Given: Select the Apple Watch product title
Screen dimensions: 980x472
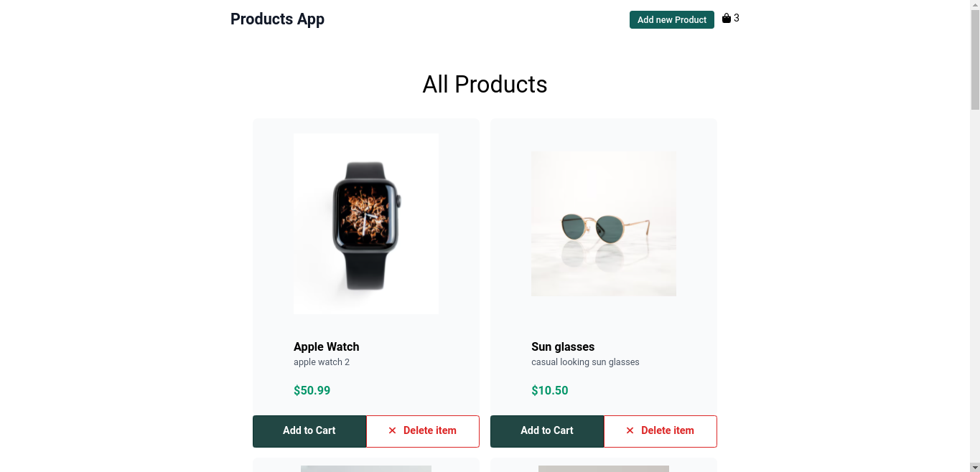Looking at the screenshot, I should pyautogui.click(x=326, y=346).
